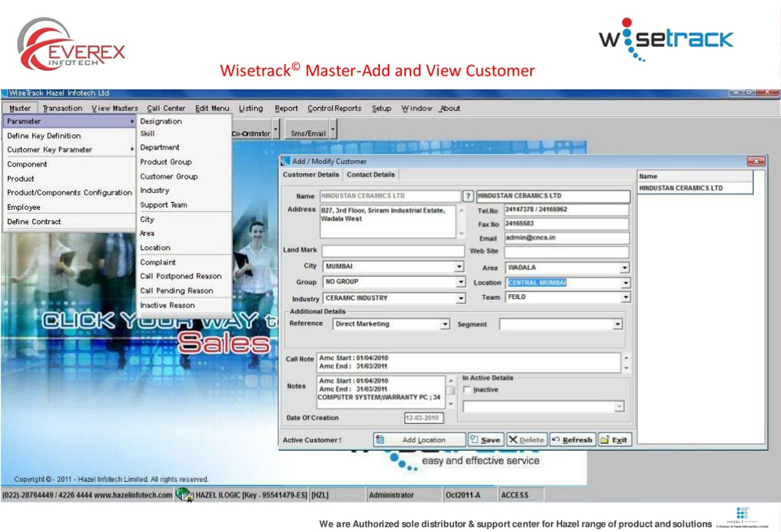The height and width of the screenshot is (532, 781).
Task: Select Designation in Parameter submenu
Action: 185,121
